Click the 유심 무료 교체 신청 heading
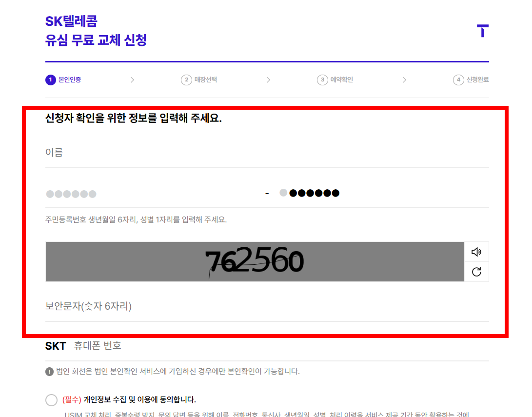The image size is (532, 417). coord(96,40)
